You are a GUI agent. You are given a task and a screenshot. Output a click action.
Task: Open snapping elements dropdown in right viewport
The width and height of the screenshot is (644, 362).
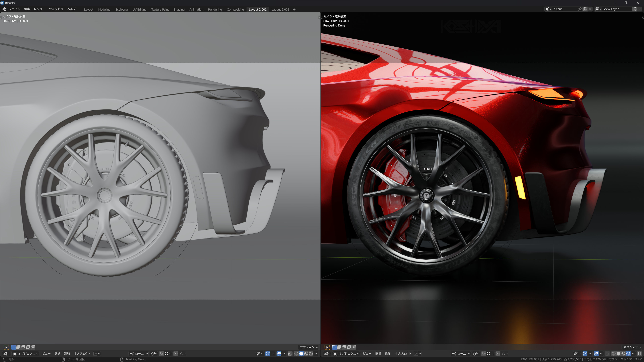pos(490,353)
